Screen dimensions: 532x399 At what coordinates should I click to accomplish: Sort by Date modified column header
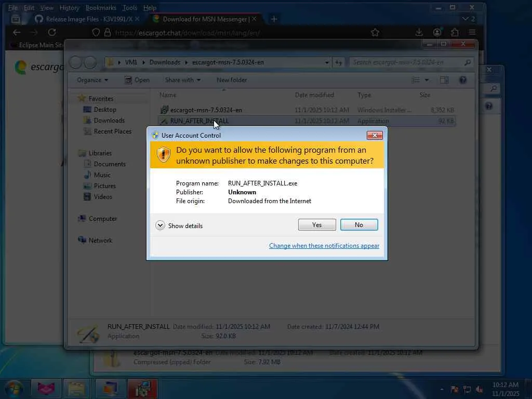coord(314,95)
